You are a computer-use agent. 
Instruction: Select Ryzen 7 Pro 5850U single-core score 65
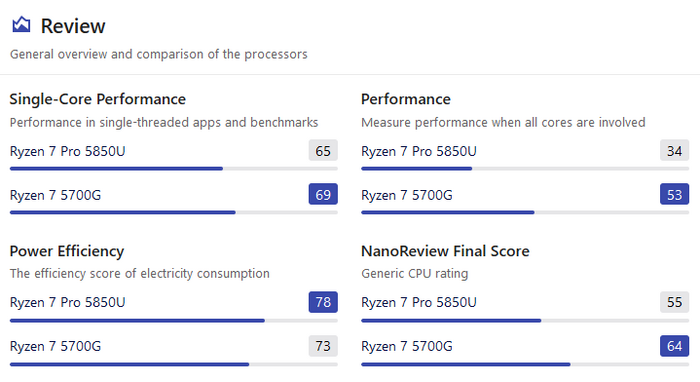pyautogui.click(x=323, y=150)
